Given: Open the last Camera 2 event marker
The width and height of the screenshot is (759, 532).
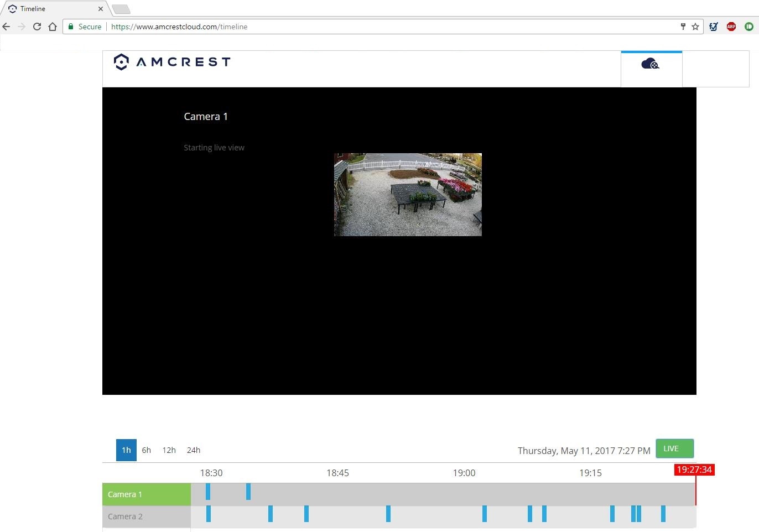Looking at the screenshot, I should click(663, 514).
